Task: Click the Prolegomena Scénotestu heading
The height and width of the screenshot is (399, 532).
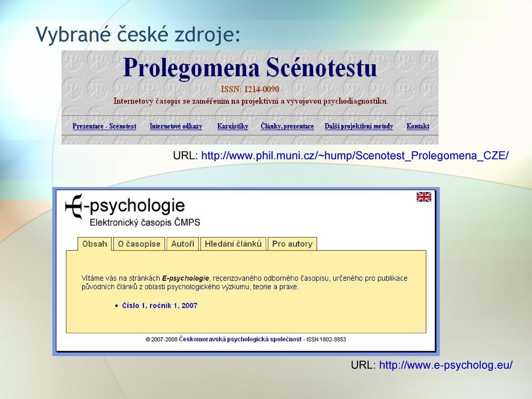Action: (250, 68)
